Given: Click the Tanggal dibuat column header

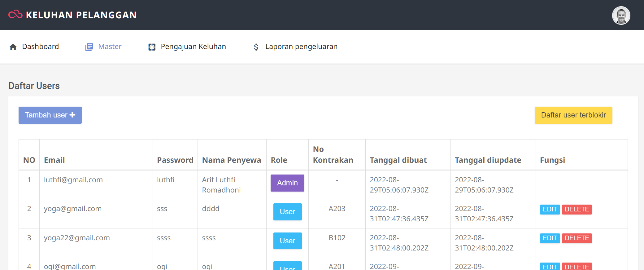Looking at the screenshot, I should click(398, 160).
